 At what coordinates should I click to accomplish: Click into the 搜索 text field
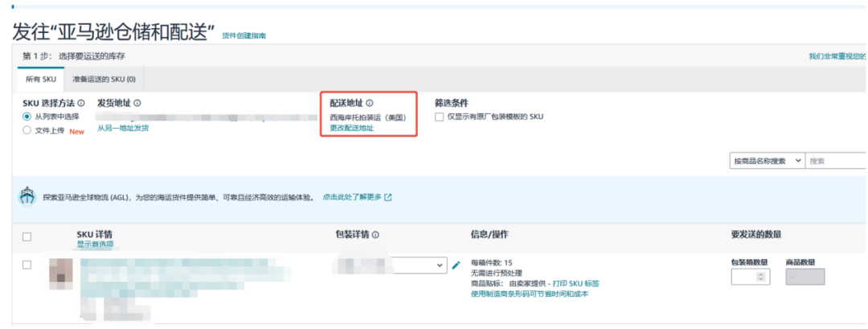[x=836, y=161]
